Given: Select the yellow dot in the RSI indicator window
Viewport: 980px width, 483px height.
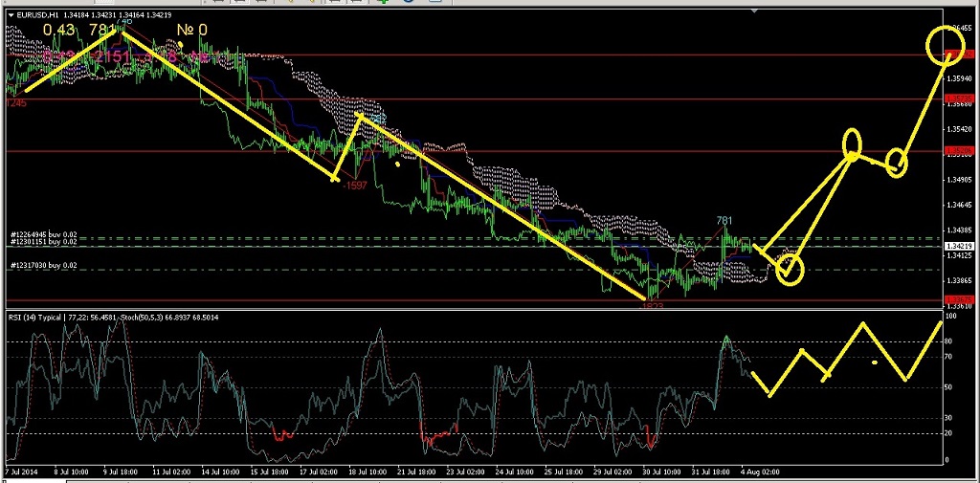Looking at the screenshot, I should pyautogui.click(x=874, y=362).
